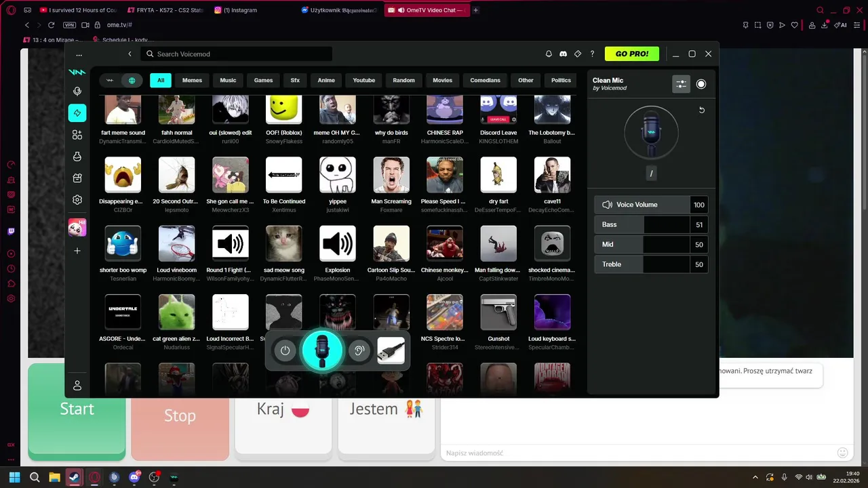Switch to Voicemod library sounds toggle
The width and height of the screenshot is (868, 488).
pyautogui.click(x=110, y=80)
